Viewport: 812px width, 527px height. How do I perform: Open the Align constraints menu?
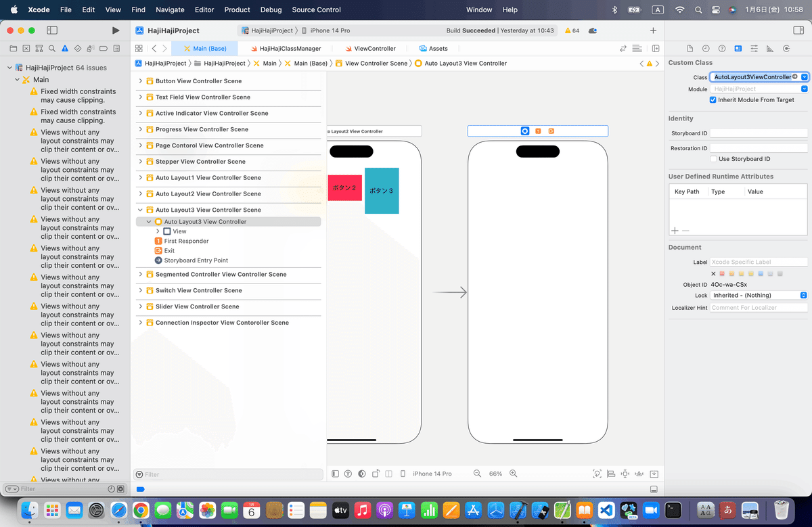tap(611, 474)
